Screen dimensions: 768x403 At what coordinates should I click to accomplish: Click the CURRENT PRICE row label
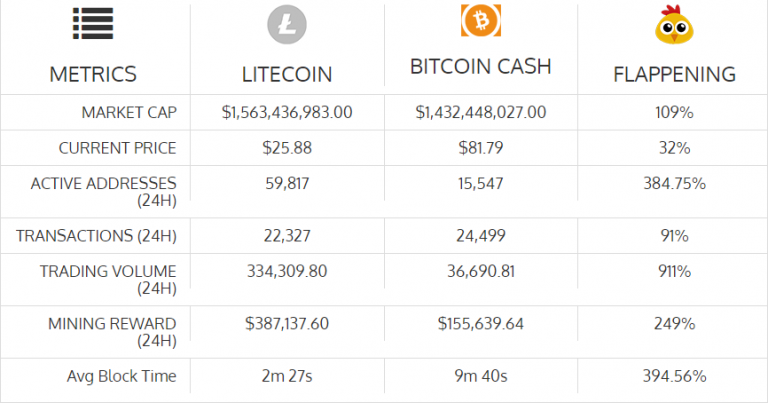coord(118,148)
